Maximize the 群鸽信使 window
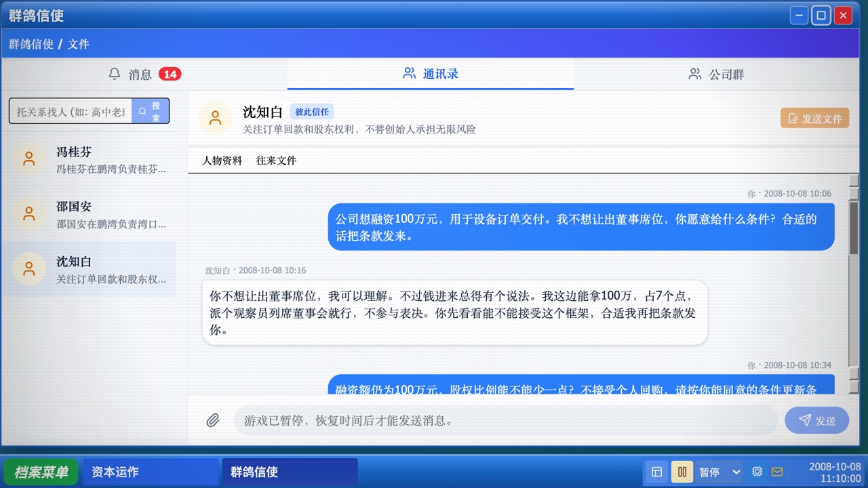Viewport: 868px width, 488px height. (821, 15)
